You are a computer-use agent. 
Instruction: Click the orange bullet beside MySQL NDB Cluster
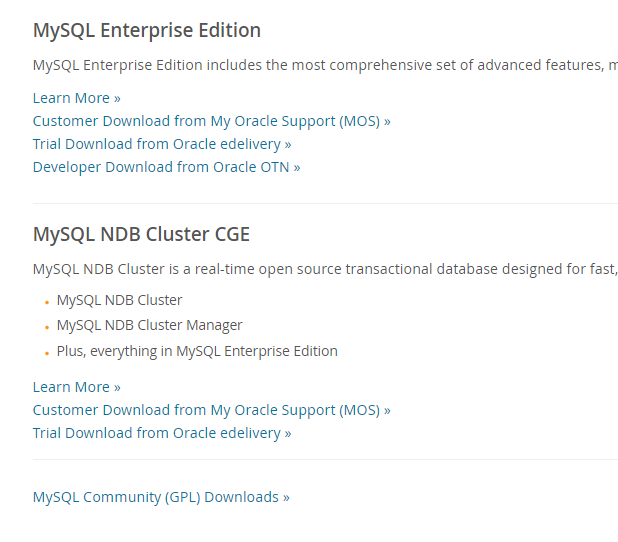pyautogui.click(x=47, y=302)
